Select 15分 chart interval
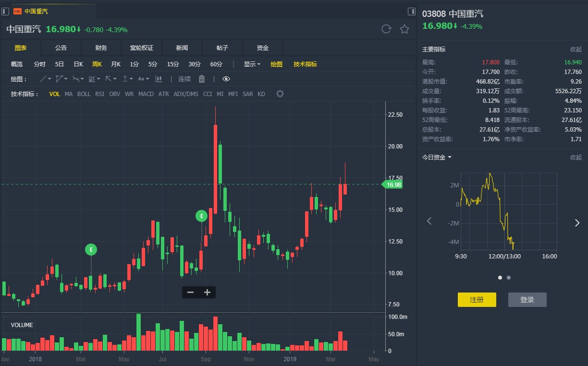The image size is (588, 366). tap(173, 64)
